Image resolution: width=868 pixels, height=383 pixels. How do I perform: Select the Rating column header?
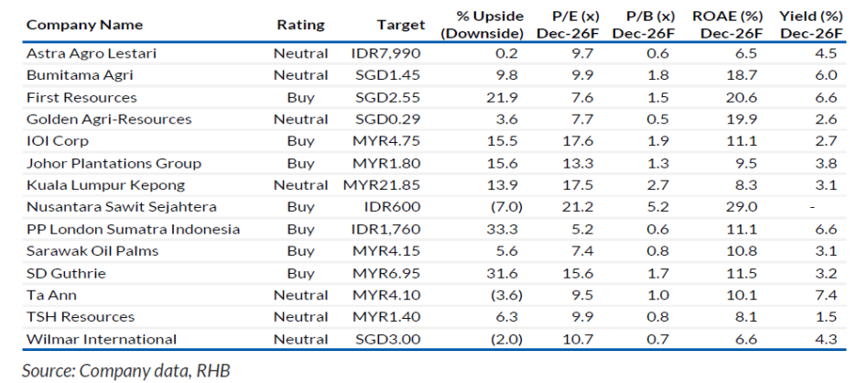300,25
